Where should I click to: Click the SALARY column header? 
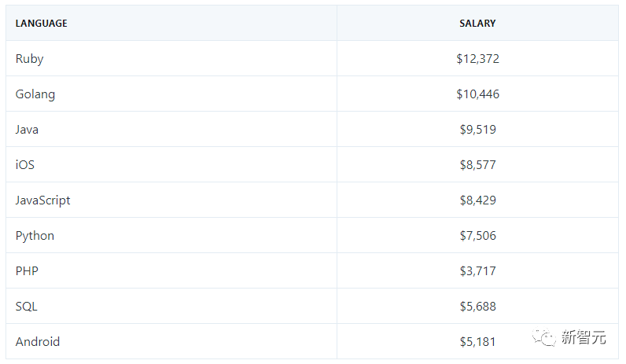pyautogui.click(x=477, y=24)
